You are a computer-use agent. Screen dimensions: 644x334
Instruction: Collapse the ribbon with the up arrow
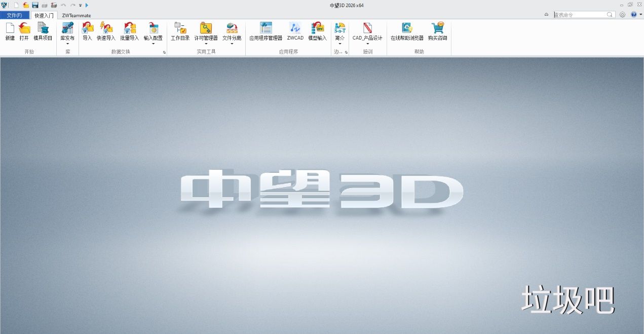pos(546,15)
